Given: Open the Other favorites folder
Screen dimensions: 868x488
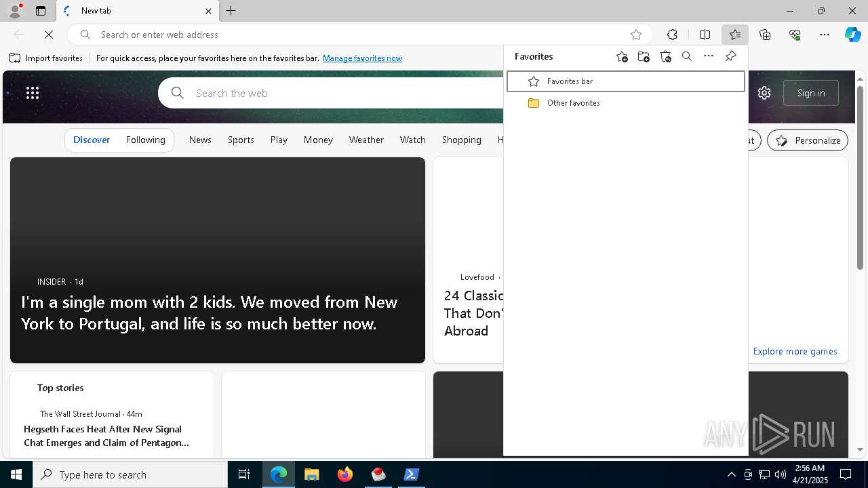Looking at the screenshot, I should pyautogui.click(x=625, y=103).
